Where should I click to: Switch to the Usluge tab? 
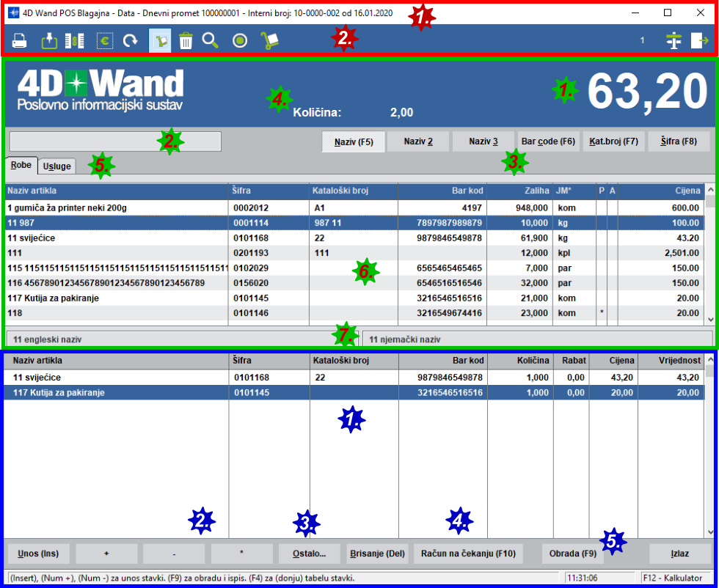click(x=57, y=166)
